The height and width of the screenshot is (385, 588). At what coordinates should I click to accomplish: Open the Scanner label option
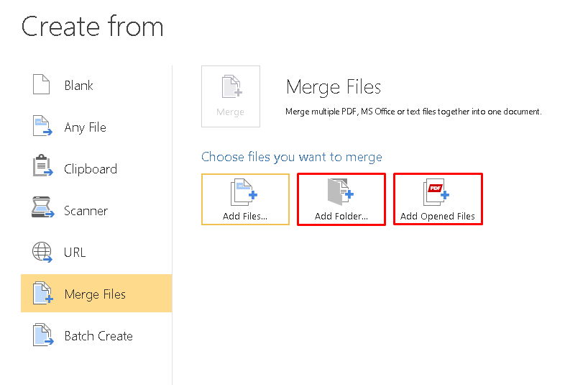click(x=86, y=211)
